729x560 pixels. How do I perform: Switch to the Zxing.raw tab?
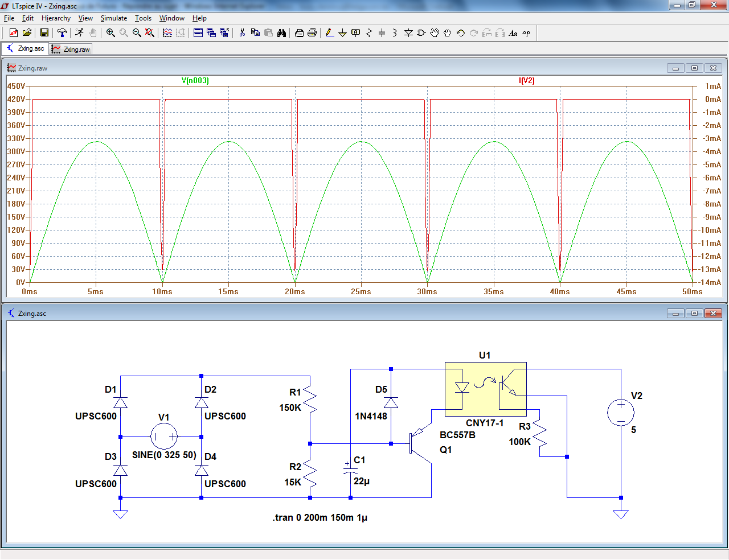point(71,49)
